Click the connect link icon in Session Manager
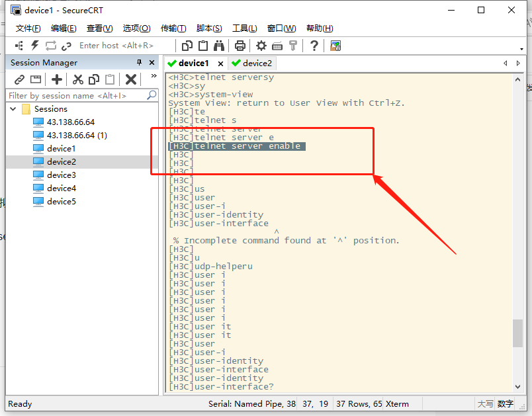This screenshot has width=532, height=416. pos(19,79)
